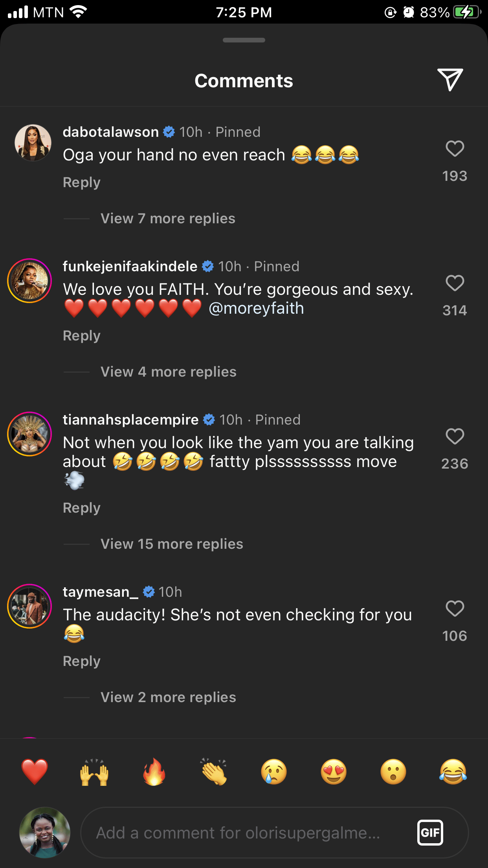Image resolution: width=488 pixels, height=868 pixels.
Task: Open tiannahsplacempire username profile
Action: (130, 420)
